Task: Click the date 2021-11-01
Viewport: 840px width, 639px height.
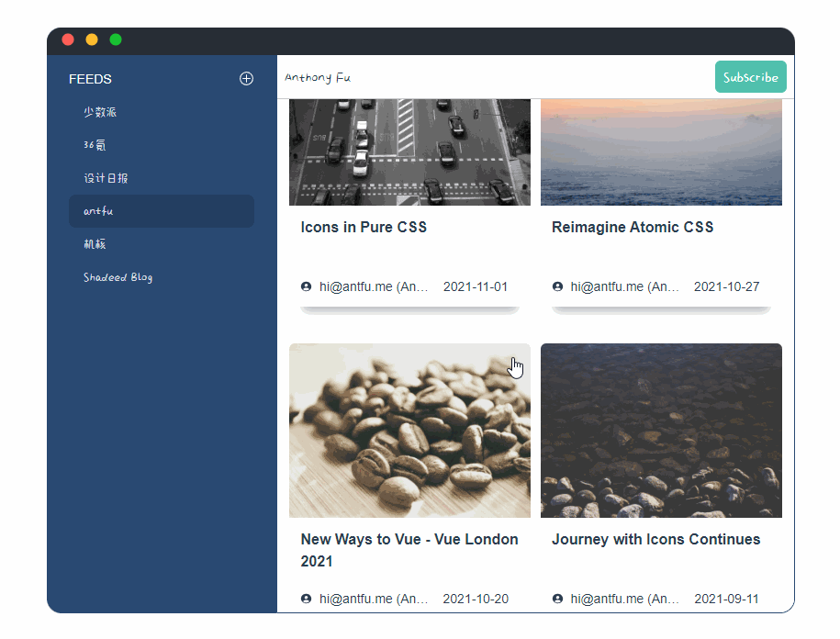Action: point(476,286)
